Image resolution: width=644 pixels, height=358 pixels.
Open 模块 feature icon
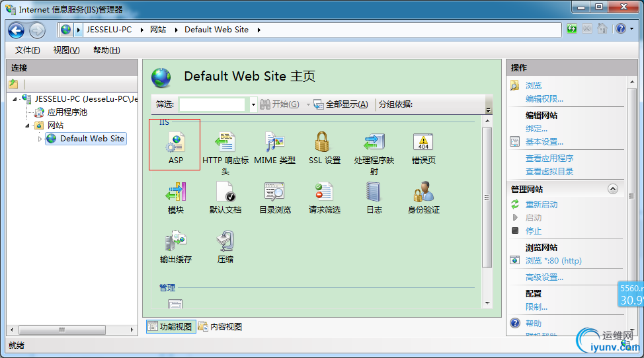(176, 197)
